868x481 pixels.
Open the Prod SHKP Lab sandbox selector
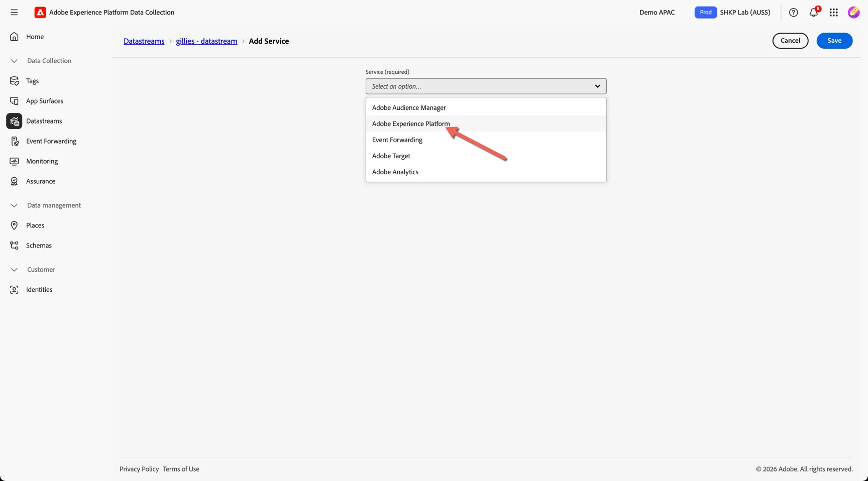[732, 13]
